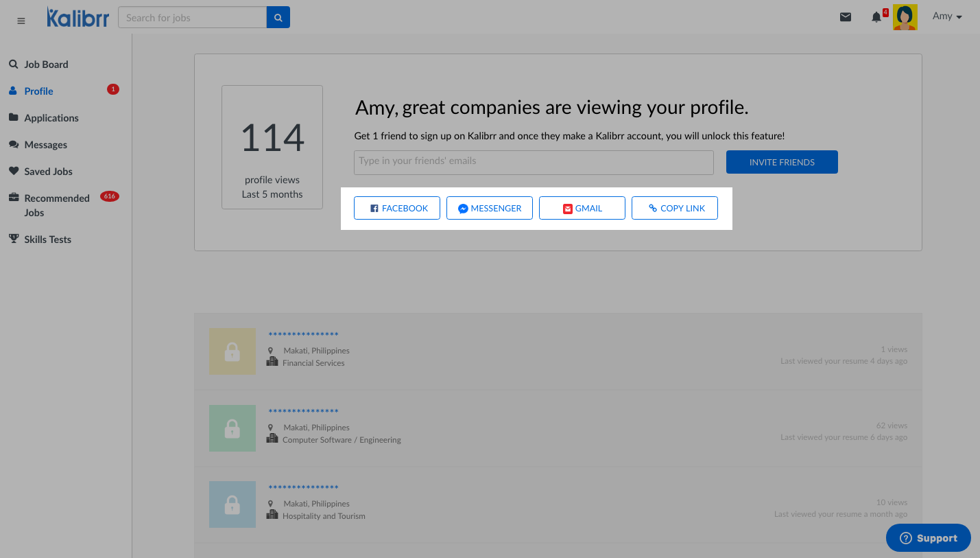Image resolution: width=980 pixels, height=558 pixels.
Task: Click the hamburger menu icon
Action: (x=21, y=21)
